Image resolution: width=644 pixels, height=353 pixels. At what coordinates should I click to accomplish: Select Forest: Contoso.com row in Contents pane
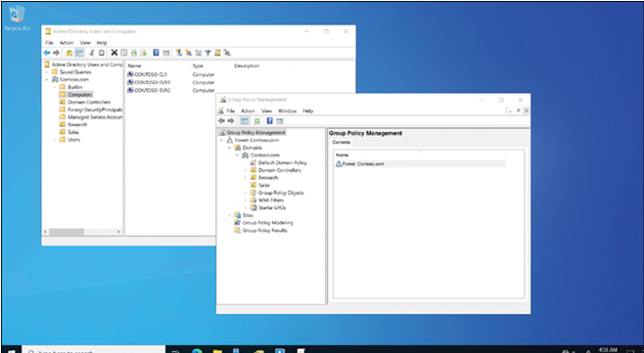pyautogui.click(x=420, y=163)
